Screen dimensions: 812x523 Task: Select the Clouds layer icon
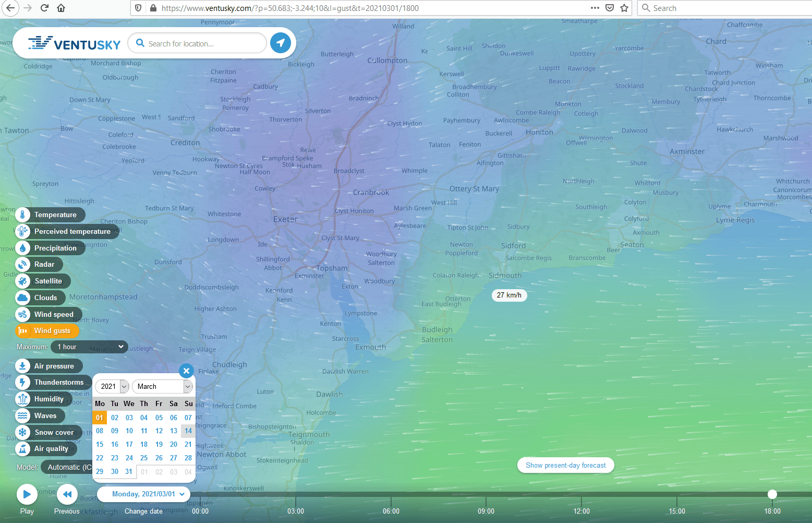pyautogui.click(x=22, y=298)
